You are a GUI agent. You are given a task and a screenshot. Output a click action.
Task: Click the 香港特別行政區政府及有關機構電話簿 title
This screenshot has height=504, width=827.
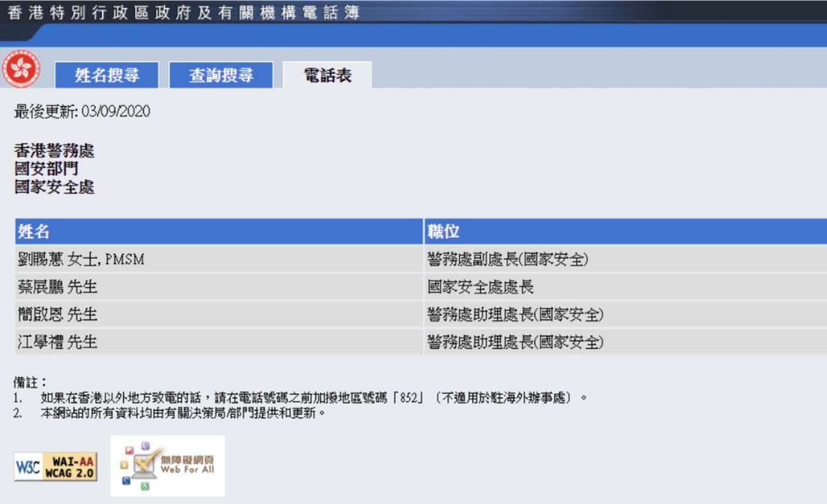[184, 13]
